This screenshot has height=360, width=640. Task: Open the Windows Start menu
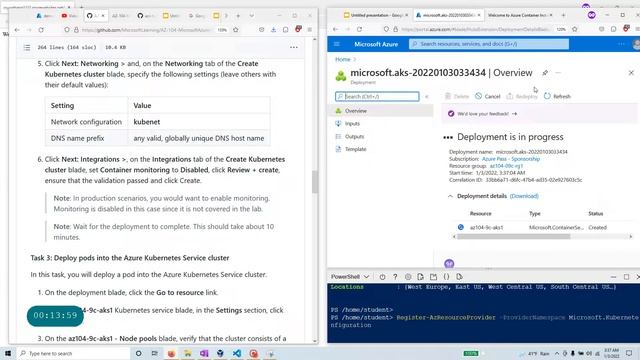7,353
